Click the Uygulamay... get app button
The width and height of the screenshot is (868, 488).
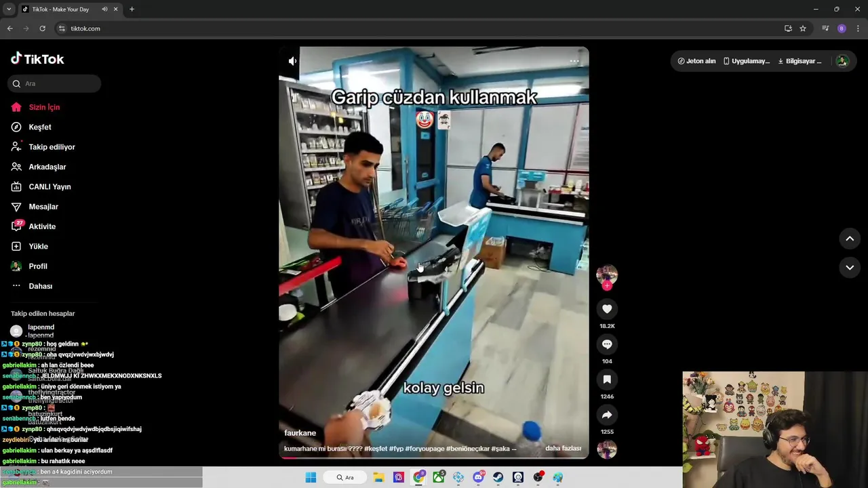click(x=747, y=61)
